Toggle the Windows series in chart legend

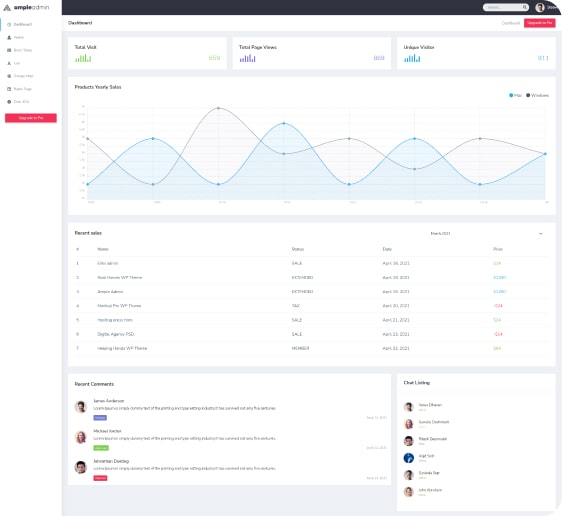pos(537,95)
